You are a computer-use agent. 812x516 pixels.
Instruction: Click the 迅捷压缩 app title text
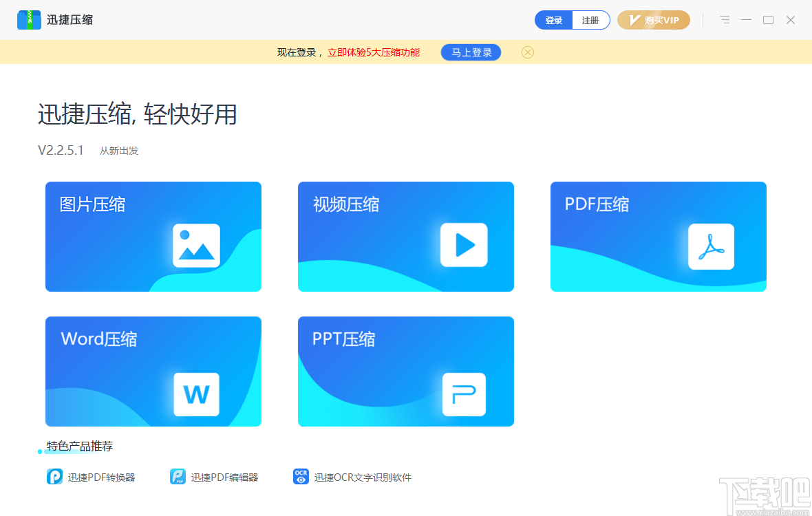70,20
